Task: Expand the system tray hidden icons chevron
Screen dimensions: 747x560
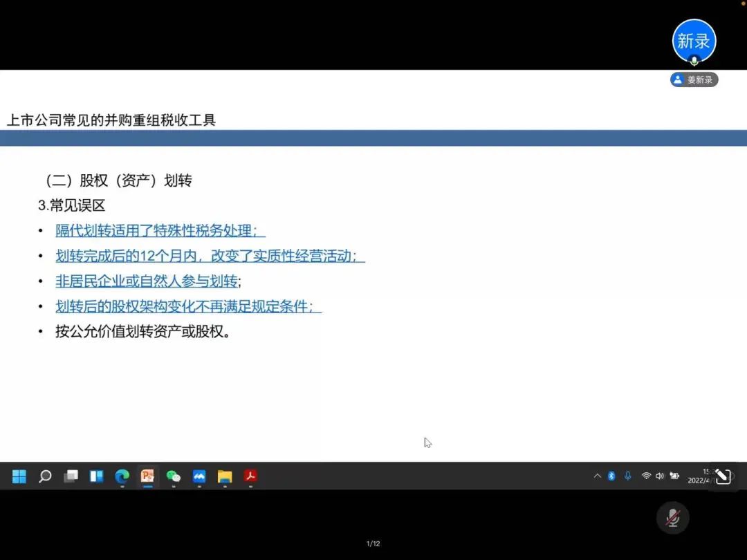Action: (598, 476)
